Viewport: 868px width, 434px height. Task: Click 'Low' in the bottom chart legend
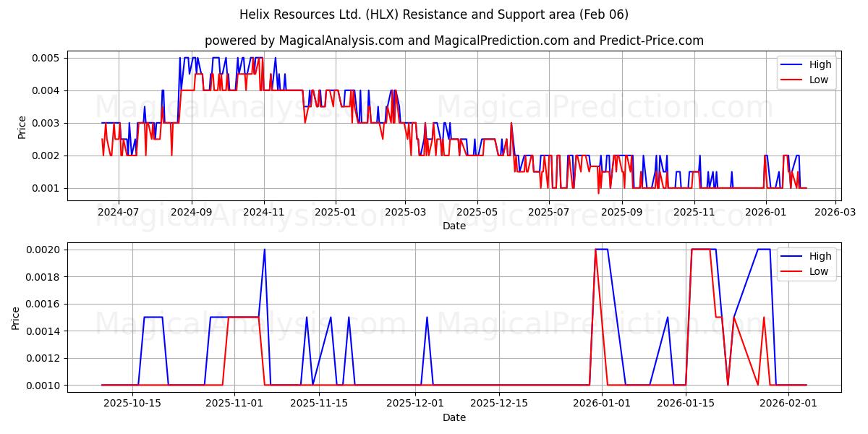point(819,271)
